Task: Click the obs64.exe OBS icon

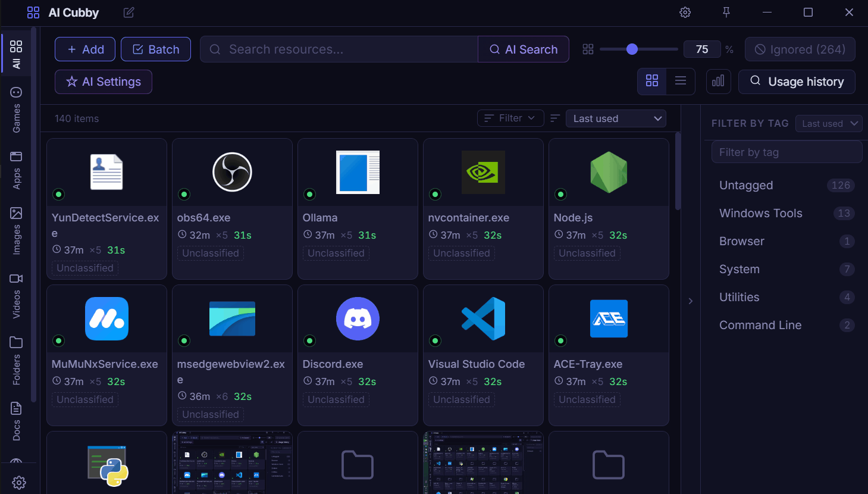Action: click(232, 172)
